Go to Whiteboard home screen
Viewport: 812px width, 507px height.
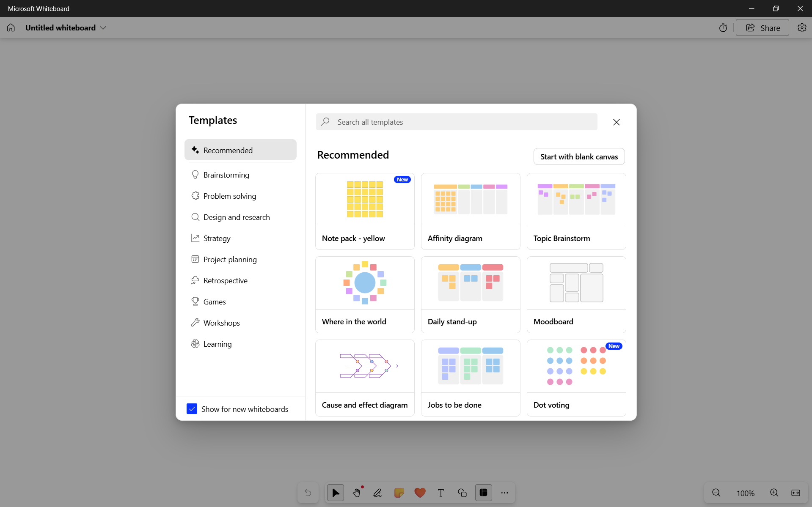point(11,28)
